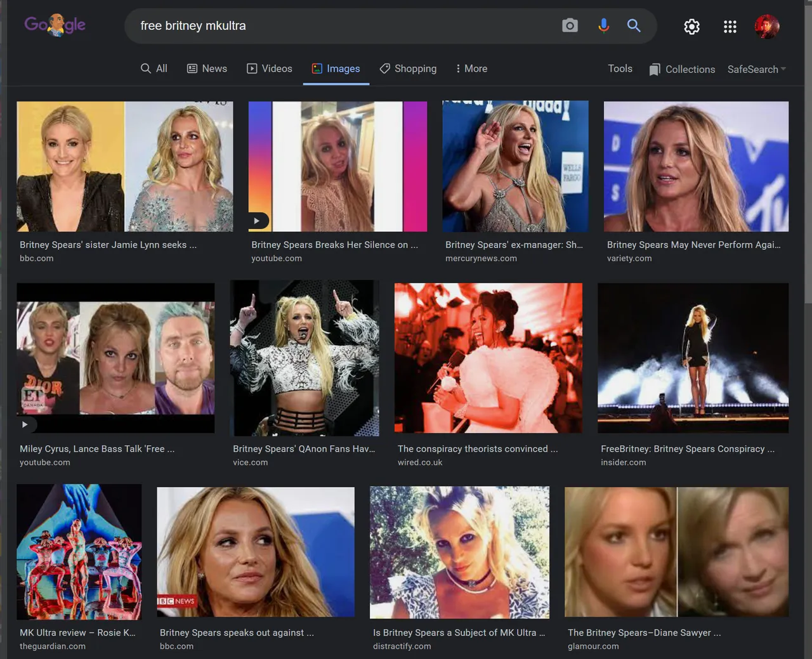Click the vice.com source text
Image resolution: width=812 pixels, height=659 pixels.
(x=250, y=463)
